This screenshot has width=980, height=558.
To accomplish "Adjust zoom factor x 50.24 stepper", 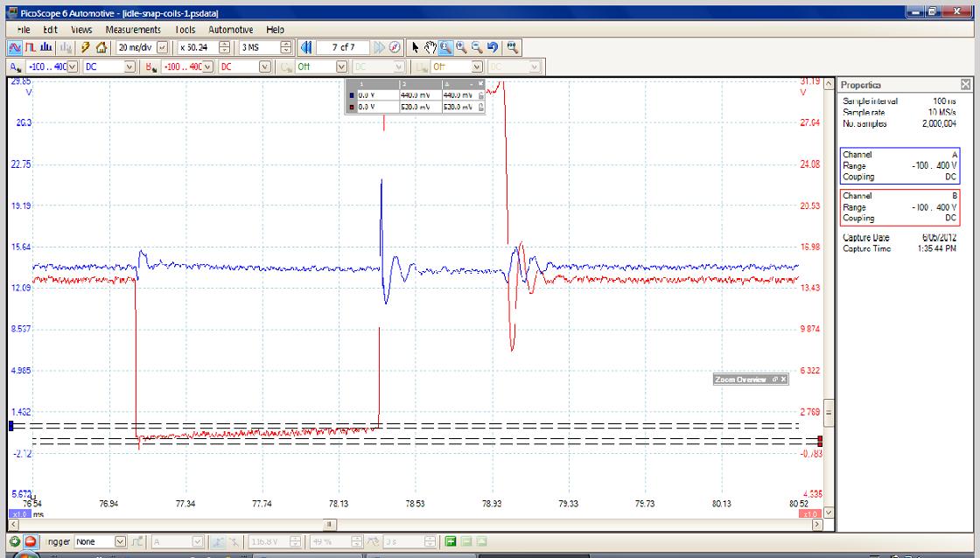I will click(225, 47).
